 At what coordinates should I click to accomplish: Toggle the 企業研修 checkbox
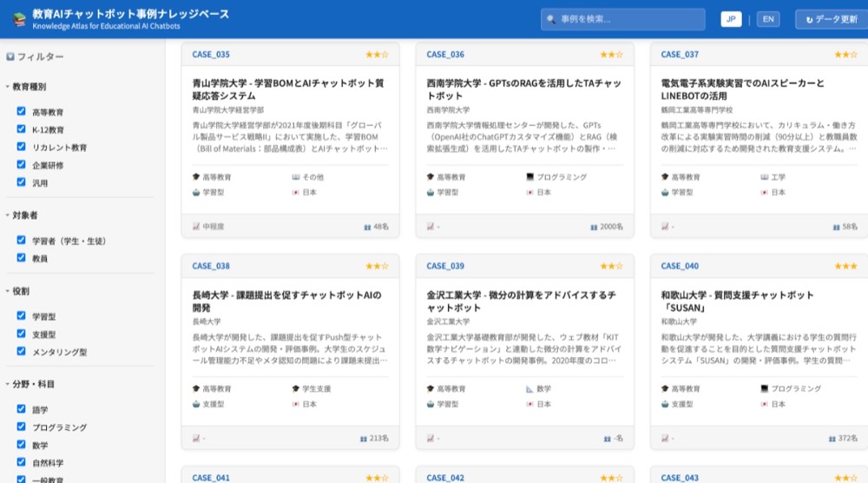[21, 164]
